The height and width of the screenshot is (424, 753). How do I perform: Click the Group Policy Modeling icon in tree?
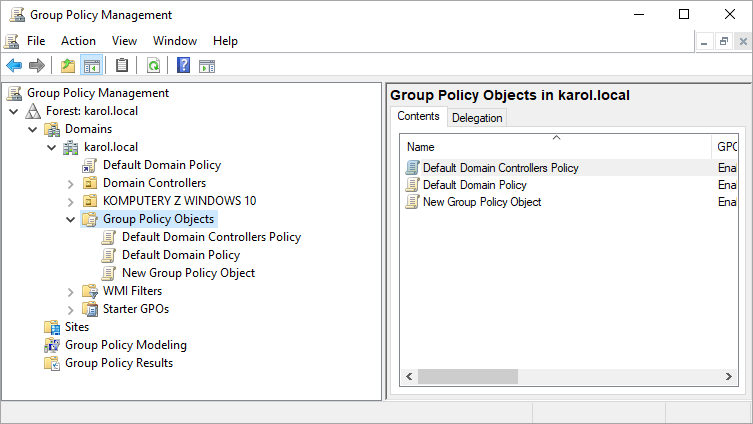click(52, 345)
